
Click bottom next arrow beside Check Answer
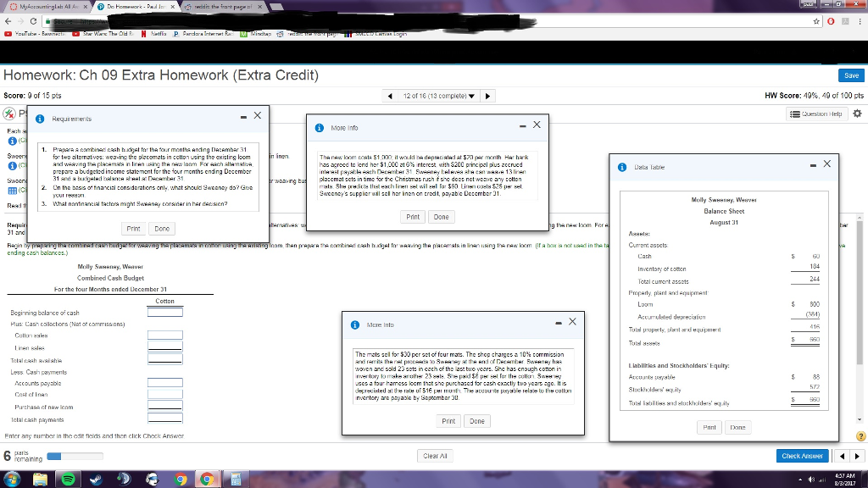click(857, 456)
